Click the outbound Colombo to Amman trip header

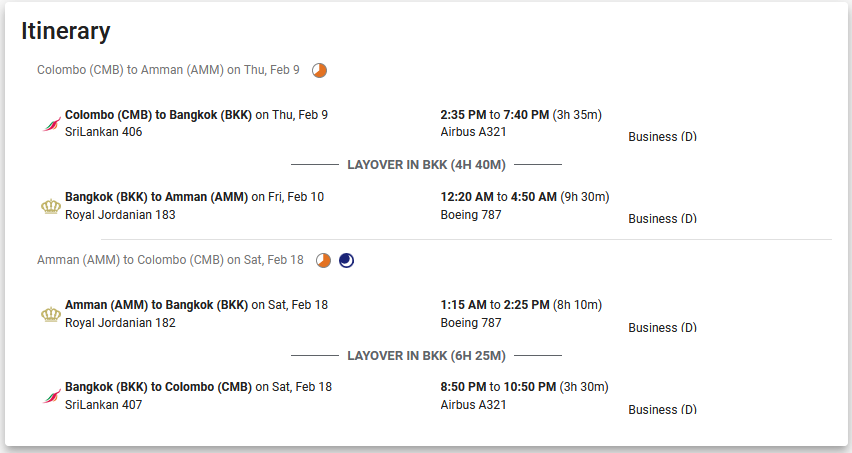[x=168, y=70]
